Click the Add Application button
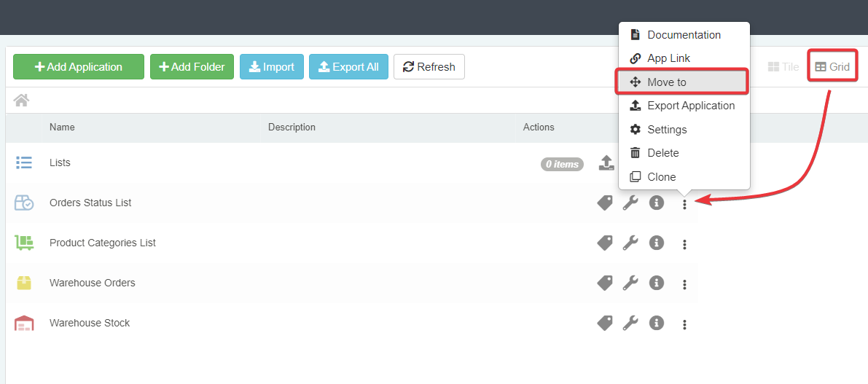868x384 pixels. tap(79, 67)
